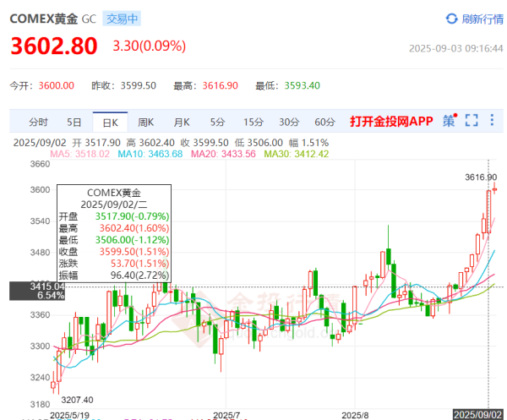507x420 pixels.
Task: Click the change value 3.30(0.09%)
Action: coord(150,46)
